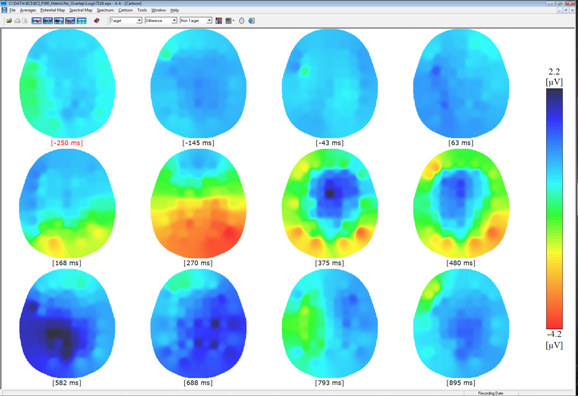The height and width of the screenshot is (396, 578).
Task: Click the 2.2 µV scale maximum label
Action: pos(554,76)
